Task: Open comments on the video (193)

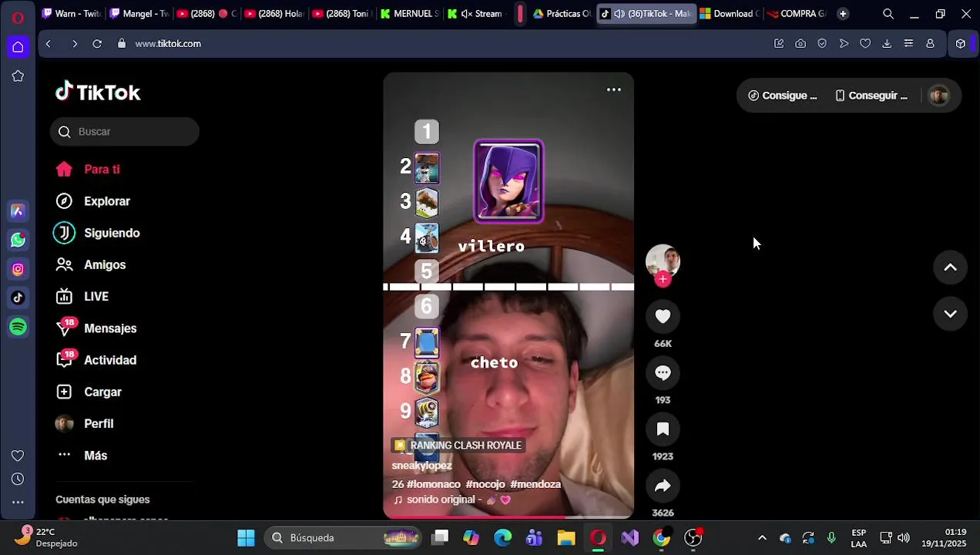Action: coord(663,372)
